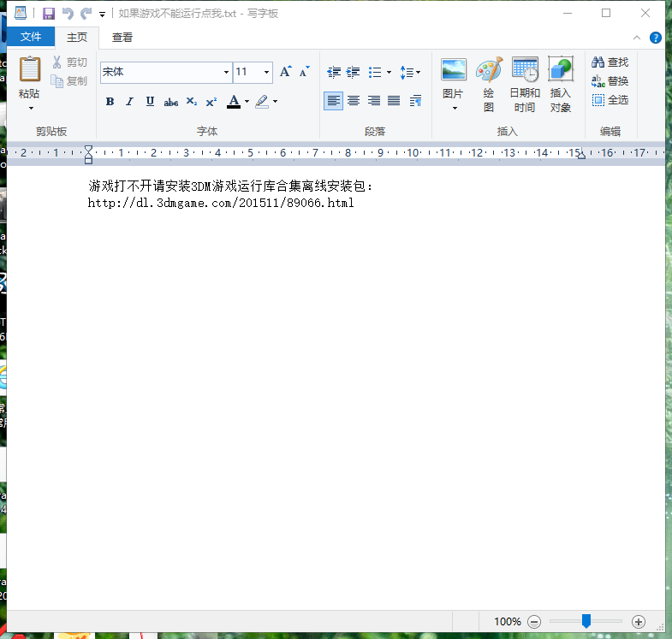Click the line starting 游戏打不开请安装3DM
Image resolution: width=672 pixels, height=639 pixels.
pyautogui.click(x=230, y=186)
